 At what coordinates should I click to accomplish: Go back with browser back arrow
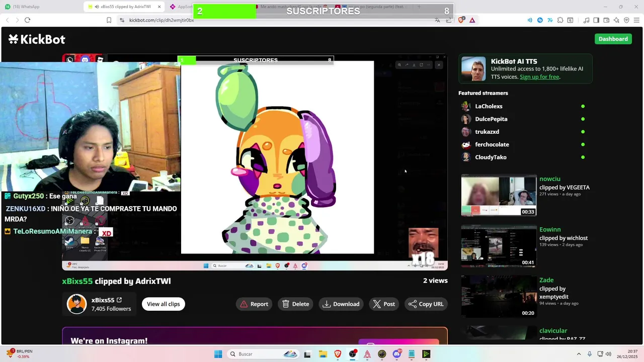[x=7, y=20]
